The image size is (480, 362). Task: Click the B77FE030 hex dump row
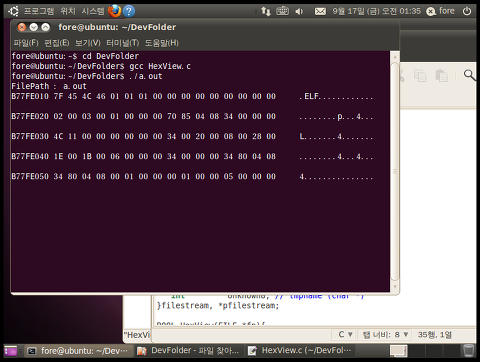coord(192,136)
